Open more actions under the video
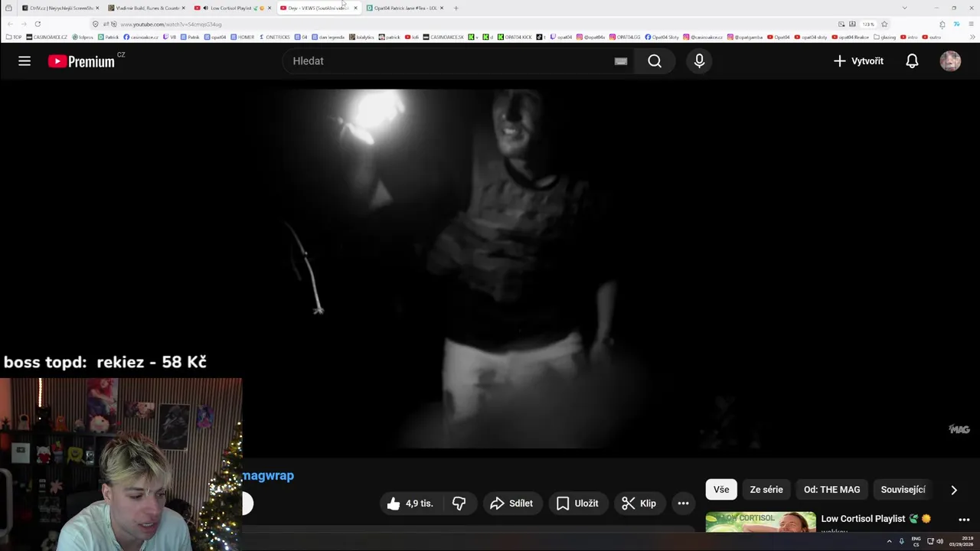This screenshot has width=980, height=551. tap(683, 503)
